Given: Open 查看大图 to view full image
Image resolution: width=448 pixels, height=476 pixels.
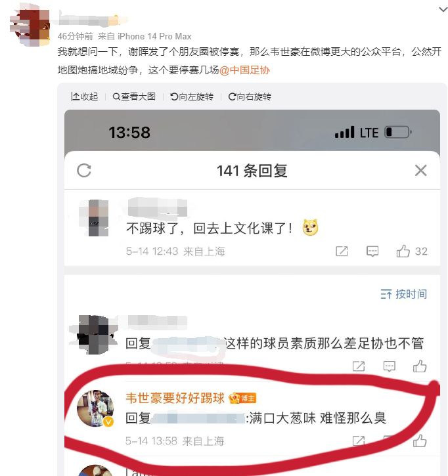Looking at the screenshot, I should (x=134, y=97).
